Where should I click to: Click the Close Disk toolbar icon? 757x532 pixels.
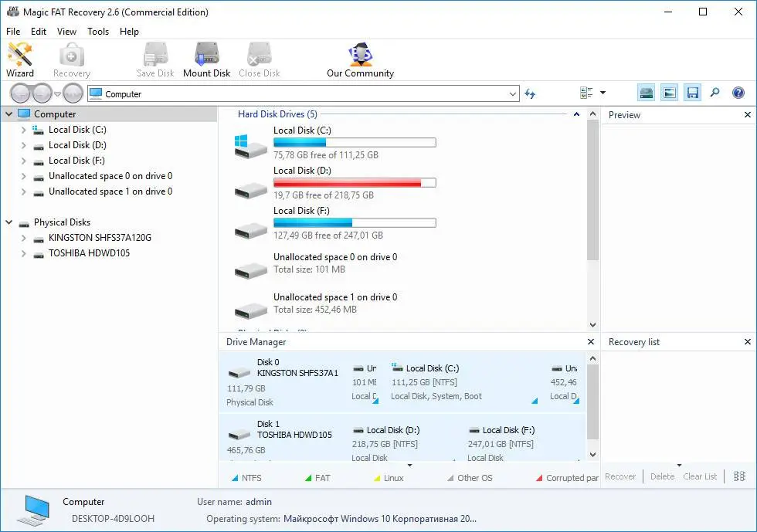pos(260,59)
